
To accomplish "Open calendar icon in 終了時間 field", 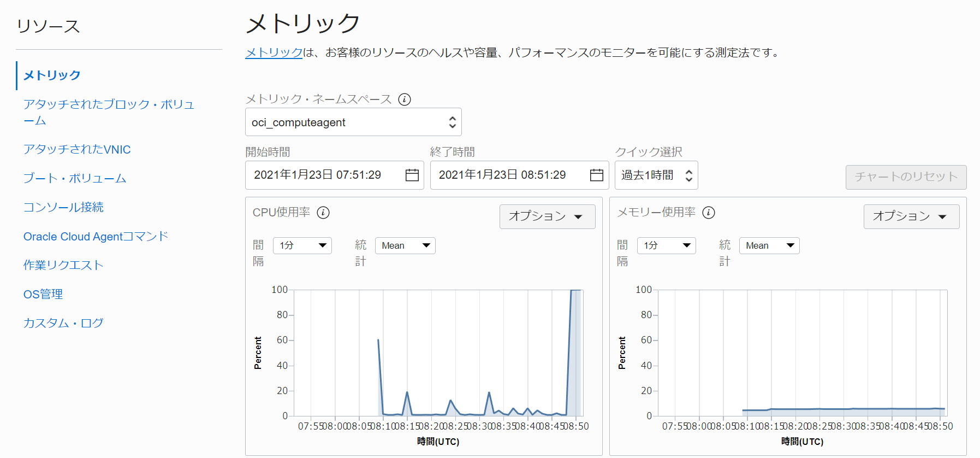I will [596, 175].
